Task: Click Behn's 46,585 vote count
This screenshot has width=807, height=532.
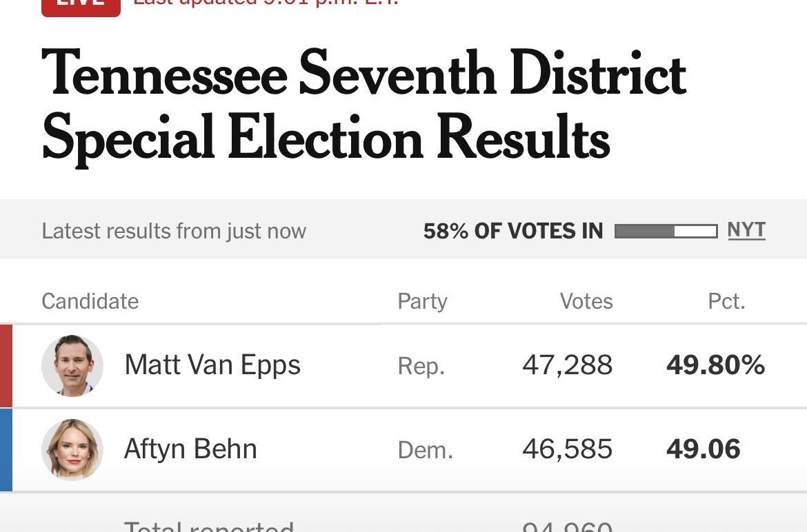Action: pyautogui.click(x=567, y=449)
